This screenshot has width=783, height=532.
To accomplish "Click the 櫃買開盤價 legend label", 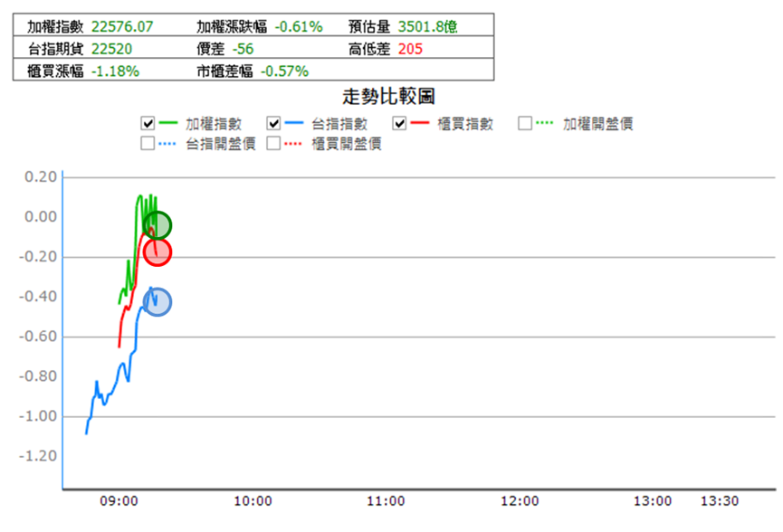I will pyautogui.click(x=347, y=144).
